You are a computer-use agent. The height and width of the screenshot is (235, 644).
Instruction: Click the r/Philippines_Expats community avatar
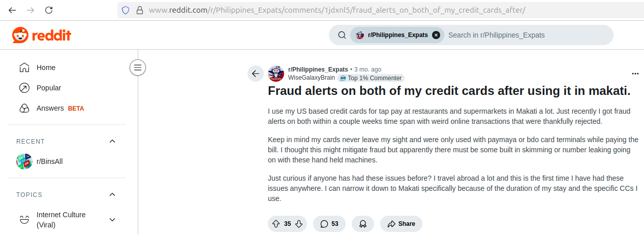[x=276, y=74]
